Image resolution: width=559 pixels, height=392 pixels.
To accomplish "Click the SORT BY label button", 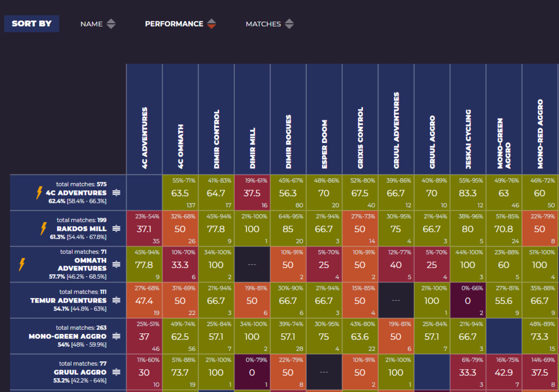I will click(32, 23).
